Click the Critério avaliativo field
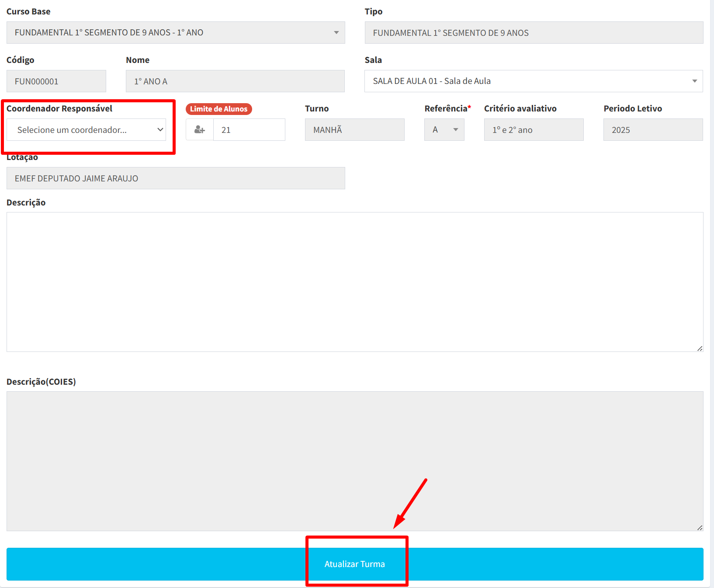714x588 pixels. (534, 130)
